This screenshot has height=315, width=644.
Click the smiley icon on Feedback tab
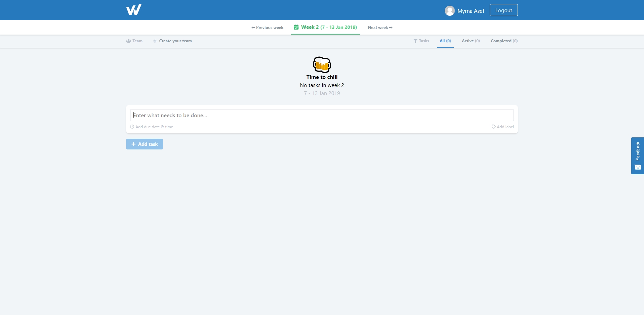(638, 167)
